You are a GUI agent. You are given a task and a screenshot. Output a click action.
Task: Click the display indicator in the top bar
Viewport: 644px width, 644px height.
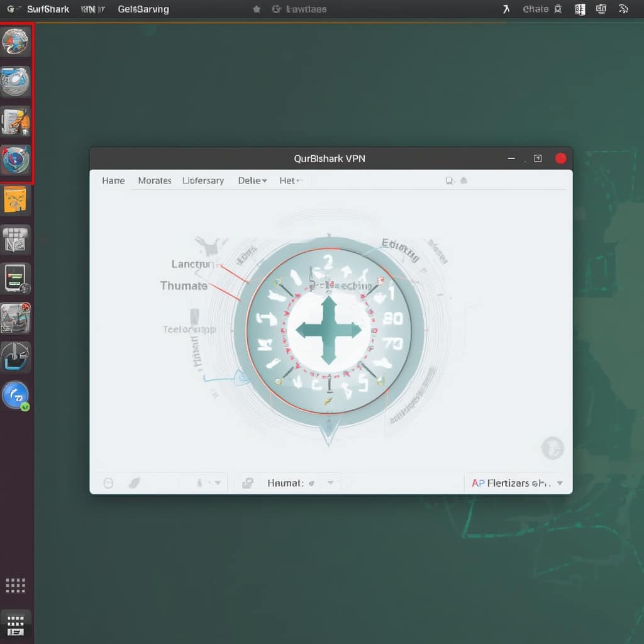[601, 9]
